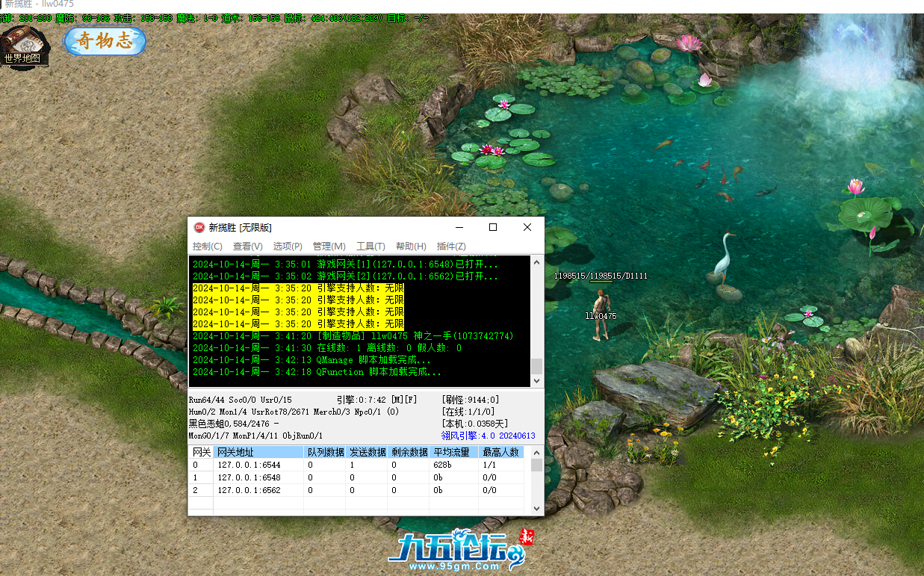The height and width of the screenshot is (576, 924).
Task: Click the log panel scrollbar thumb
Action: (536, 366)
